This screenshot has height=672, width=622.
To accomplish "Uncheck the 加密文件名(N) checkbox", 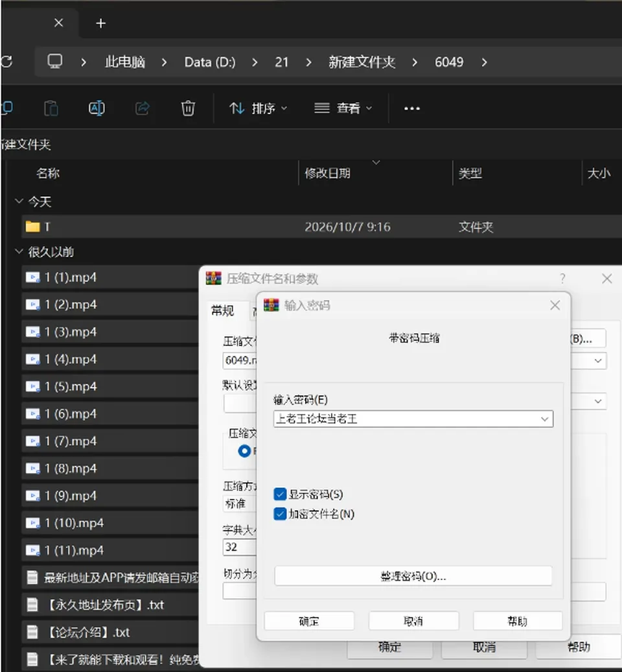I will point(280,514).
